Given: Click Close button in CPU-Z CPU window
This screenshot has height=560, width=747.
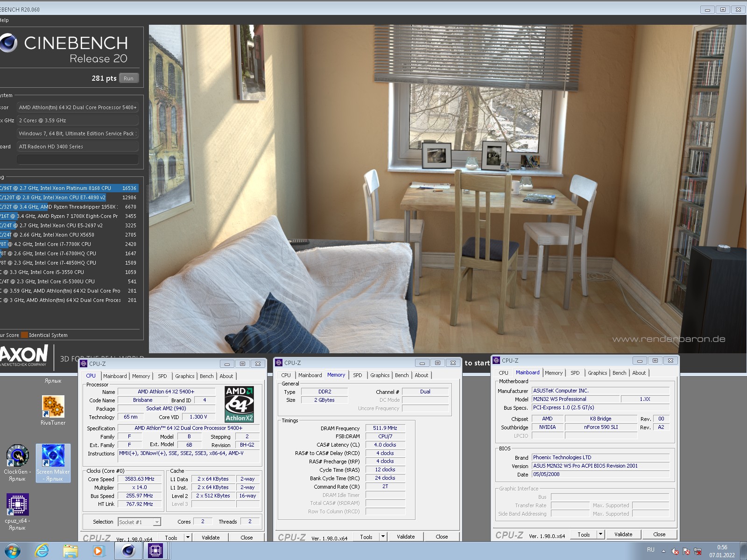Looking at the screenshot, I should pyautogui.click(x=247, y=538).
